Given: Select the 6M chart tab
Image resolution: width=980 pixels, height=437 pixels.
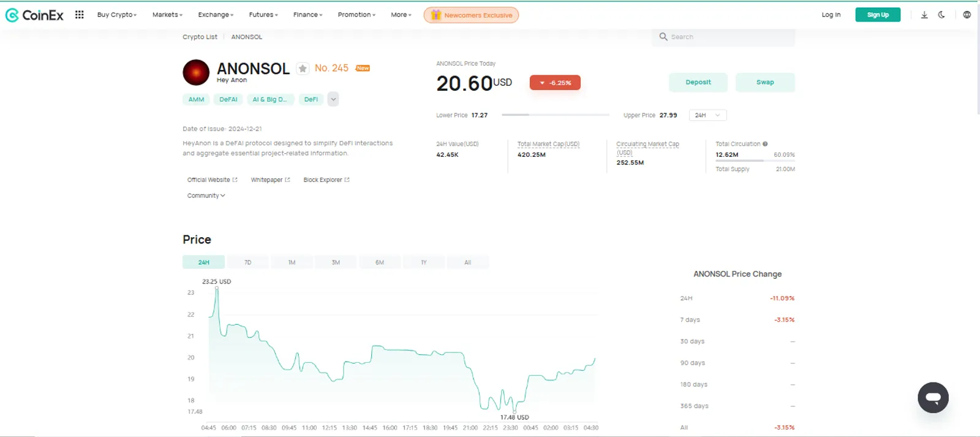Looking at the screenshot, I should (x=380, y=262).
